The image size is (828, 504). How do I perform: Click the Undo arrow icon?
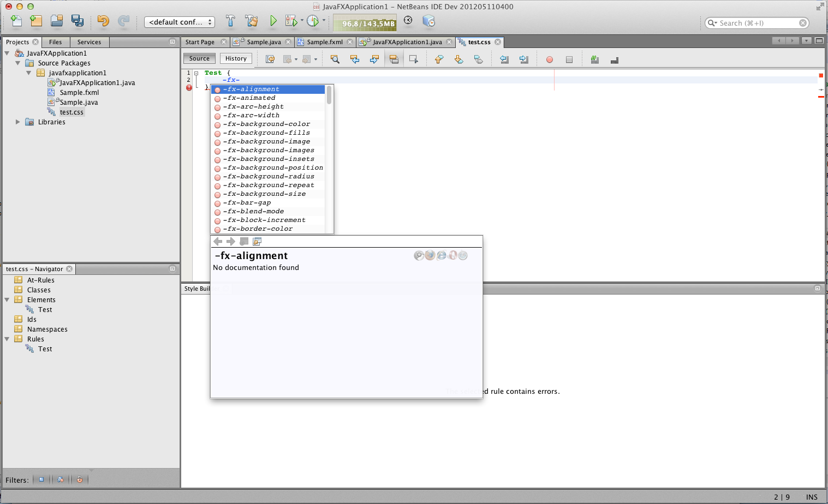103,21
